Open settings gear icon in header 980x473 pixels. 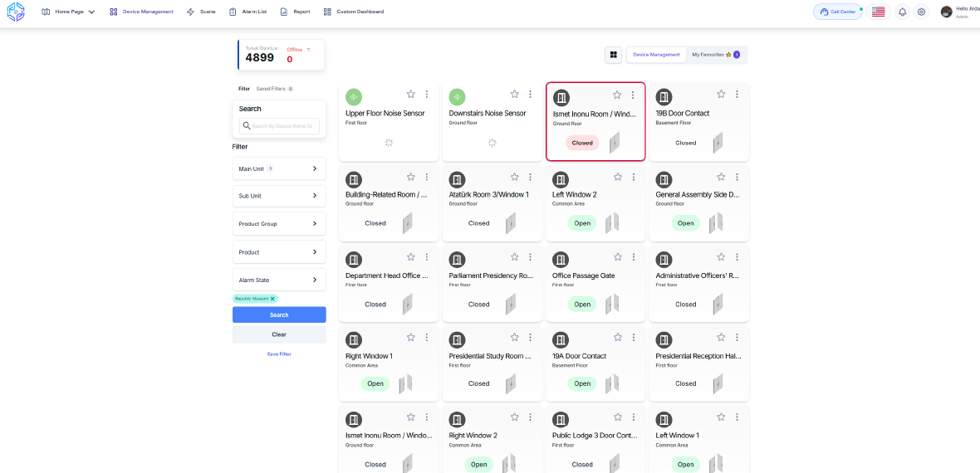(921, 12)
